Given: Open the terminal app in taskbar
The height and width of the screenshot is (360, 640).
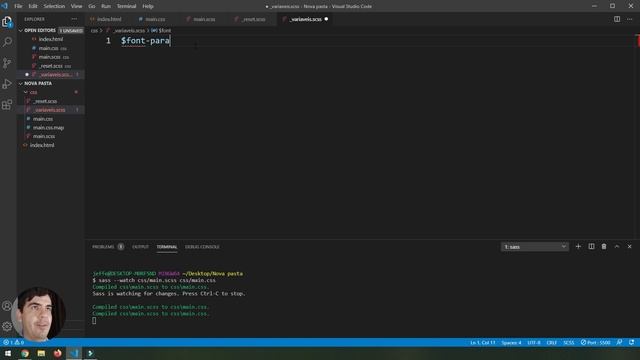Looking at the screenshot, I should [90, 353].
